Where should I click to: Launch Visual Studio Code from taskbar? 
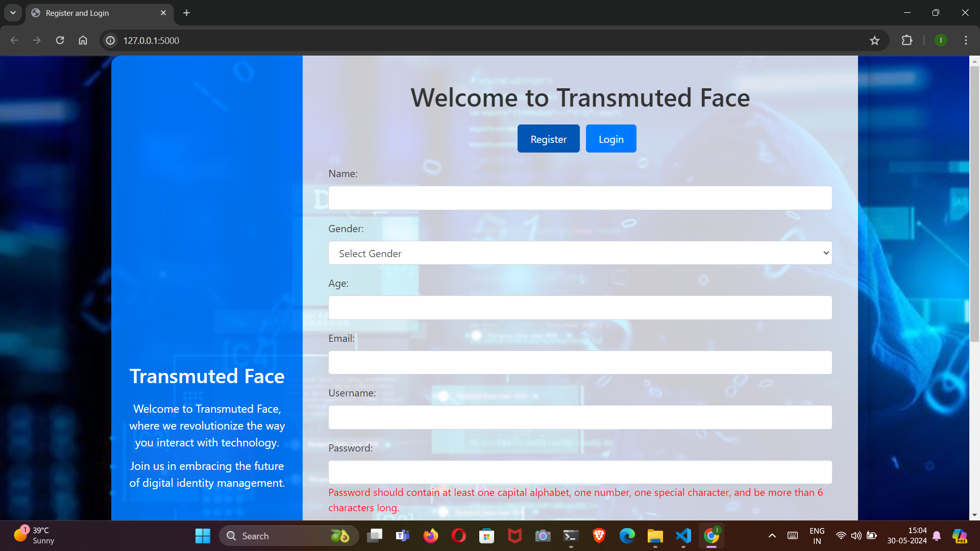pos(683,536)
